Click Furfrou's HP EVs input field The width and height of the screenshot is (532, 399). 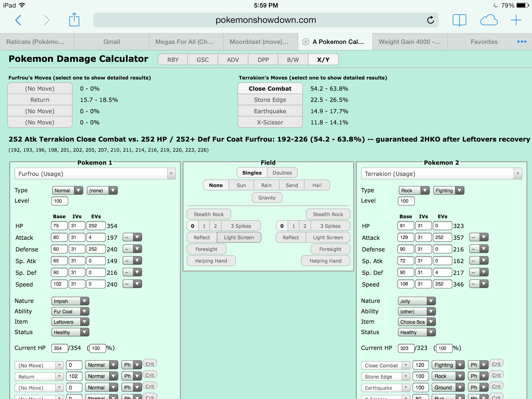96,226
